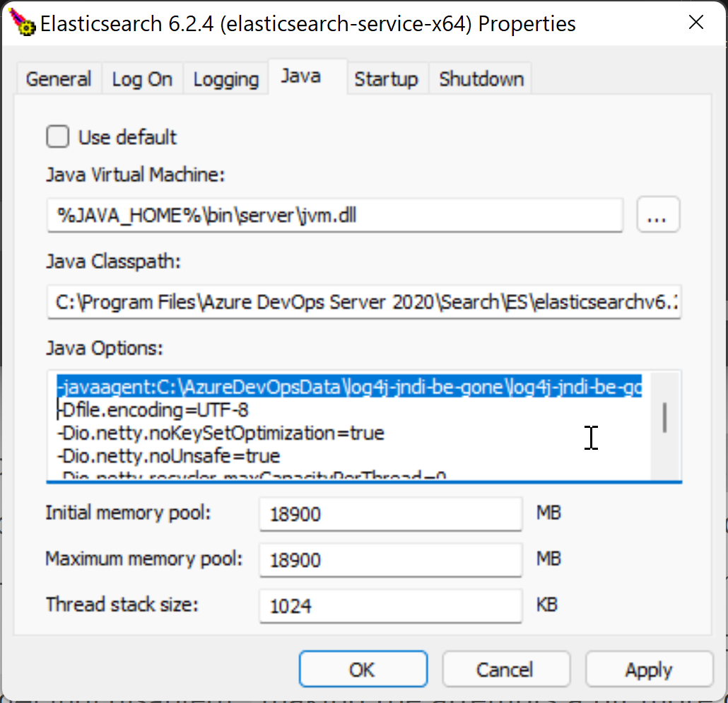The width and height of the screenshot is (728, 703).
Task: Click the Cancel button
Action: pyautogui.click(x=506, y=669)
